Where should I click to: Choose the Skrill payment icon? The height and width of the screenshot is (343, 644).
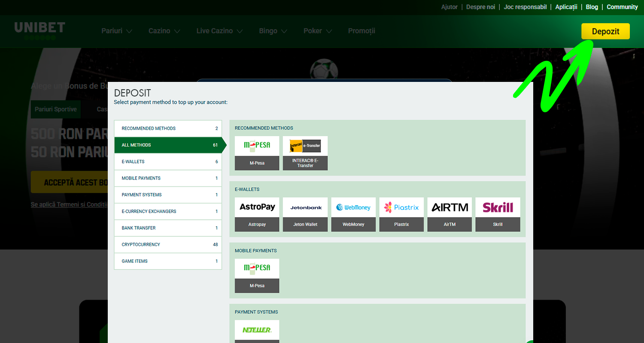pyautogui.click(x=498, y=214)
